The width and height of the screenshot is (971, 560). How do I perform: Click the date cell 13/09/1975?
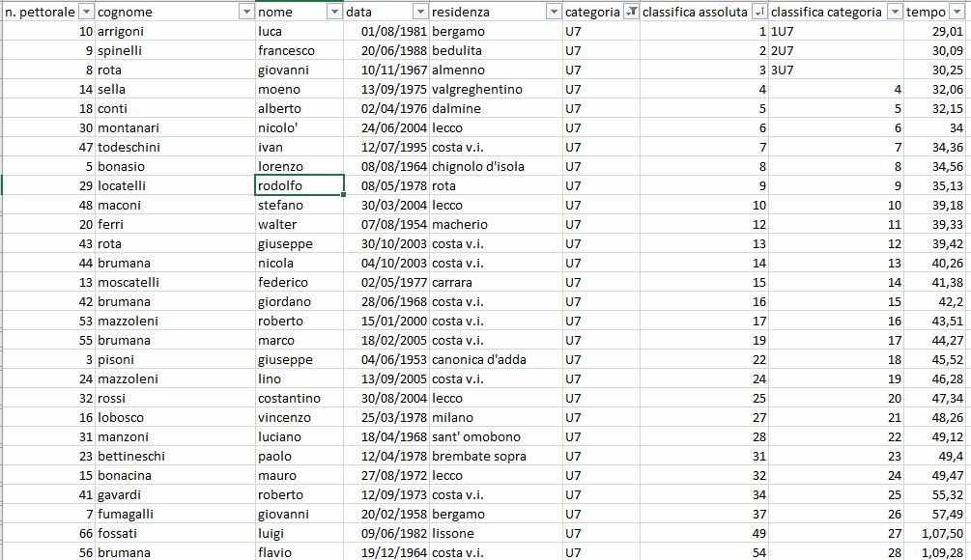point(386,90)
